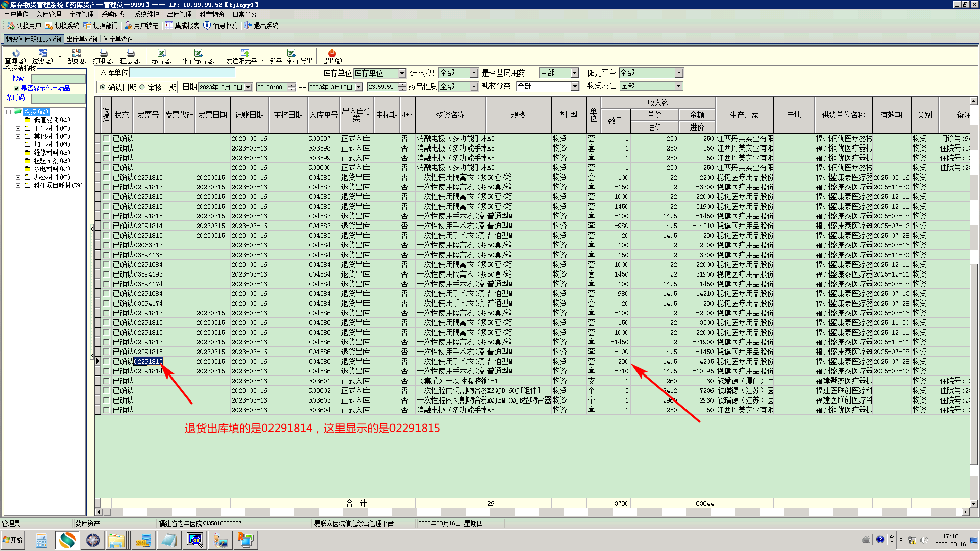Click the 切换用户 button

24,26
